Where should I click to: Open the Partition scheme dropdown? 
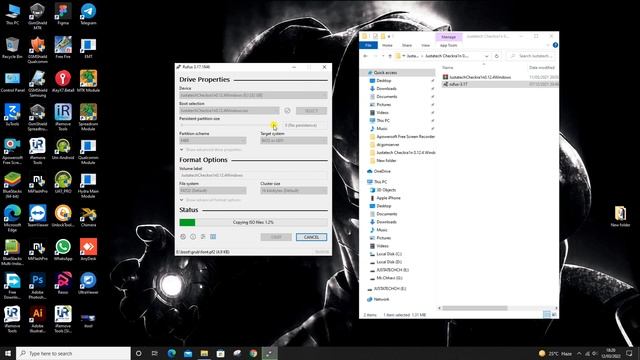(x=213, y=140)
